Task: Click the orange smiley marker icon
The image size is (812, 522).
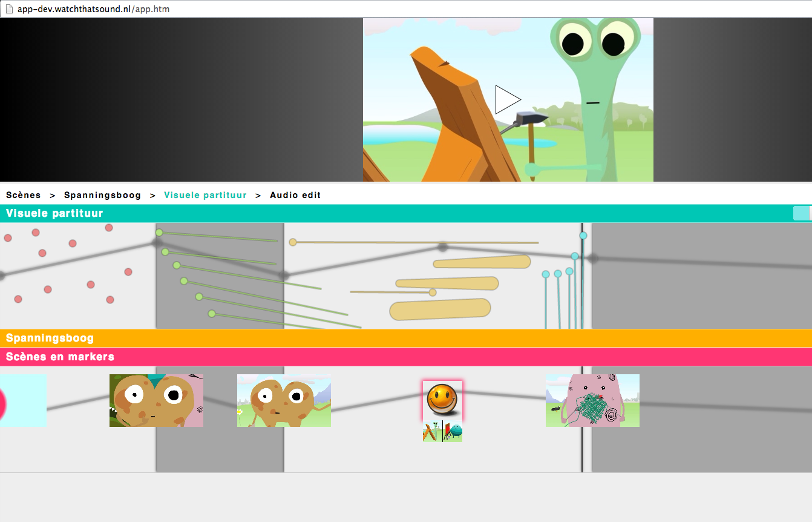Action: [x=442, y=399]
